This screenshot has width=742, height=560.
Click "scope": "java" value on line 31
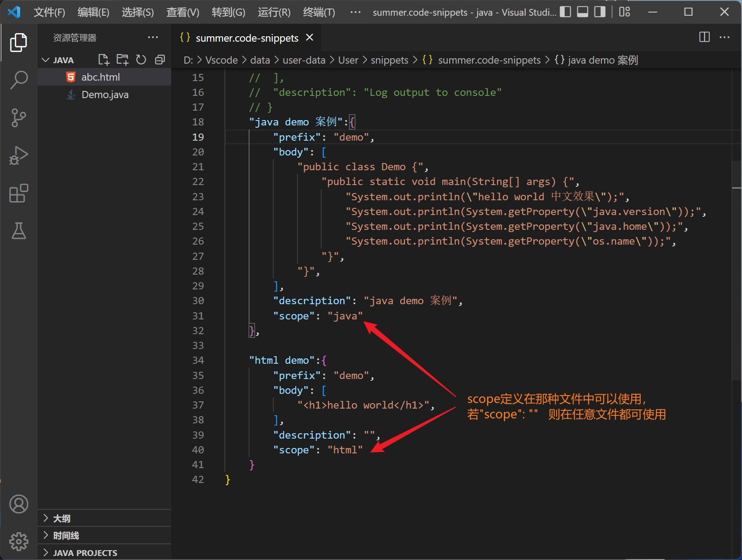click(345, 316)
